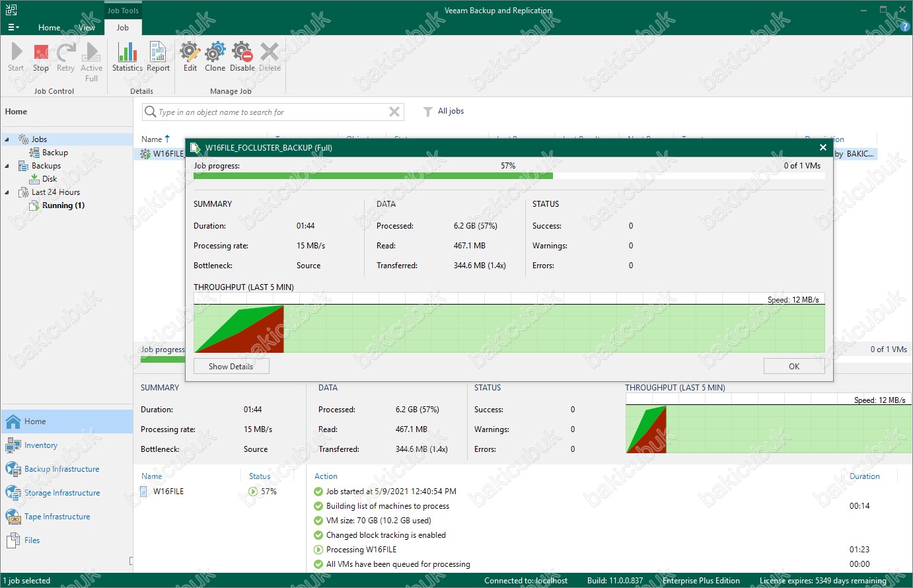This screenshot has width=913, height=588.
Task: Select 'Job started at 5/9/2021' log entry
Action: 391,492
